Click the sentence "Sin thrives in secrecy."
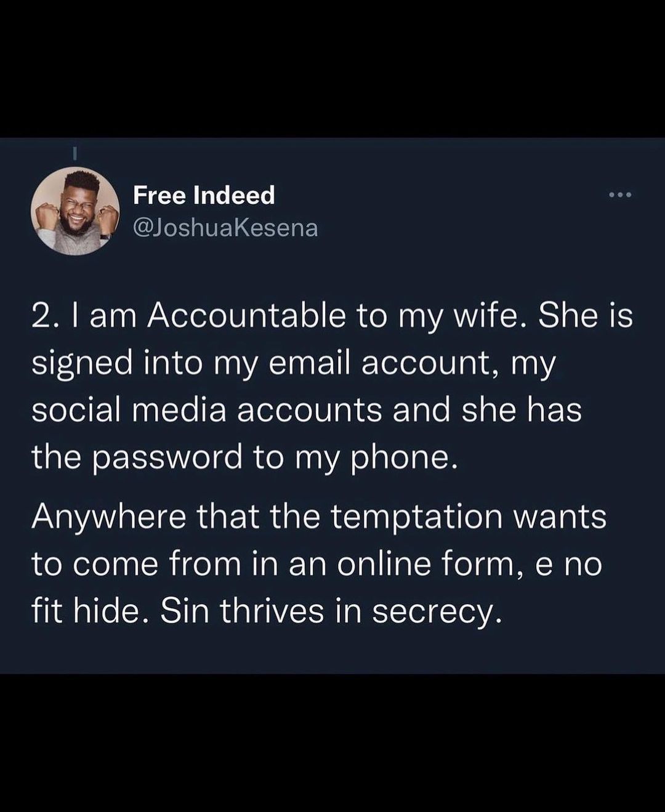The width and height of the screenshot is (665, 812). 328,610
